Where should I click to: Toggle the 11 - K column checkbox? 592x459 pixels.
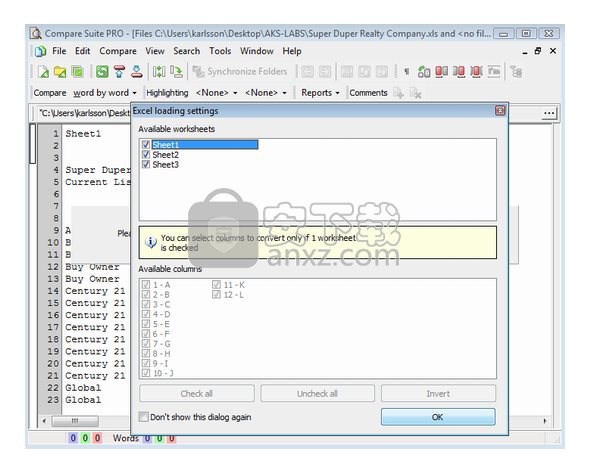tap(216, 285)
